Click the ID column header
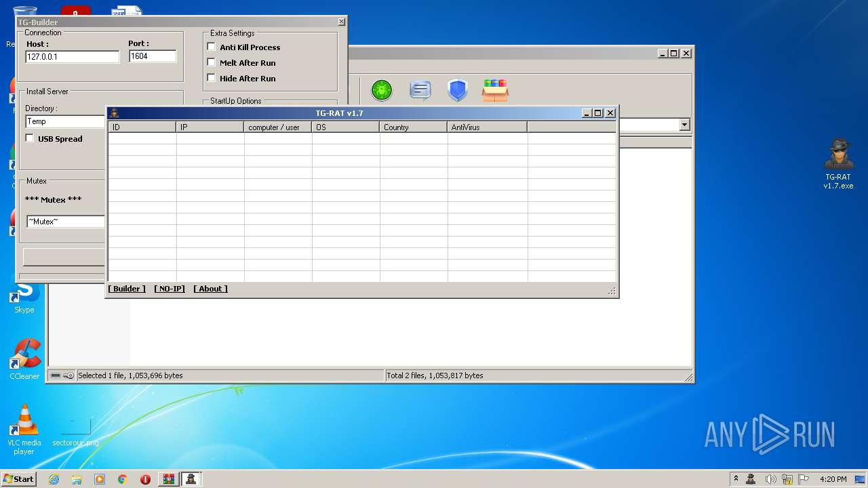Viewport: 868px width, 488px height. coord(142,127)
